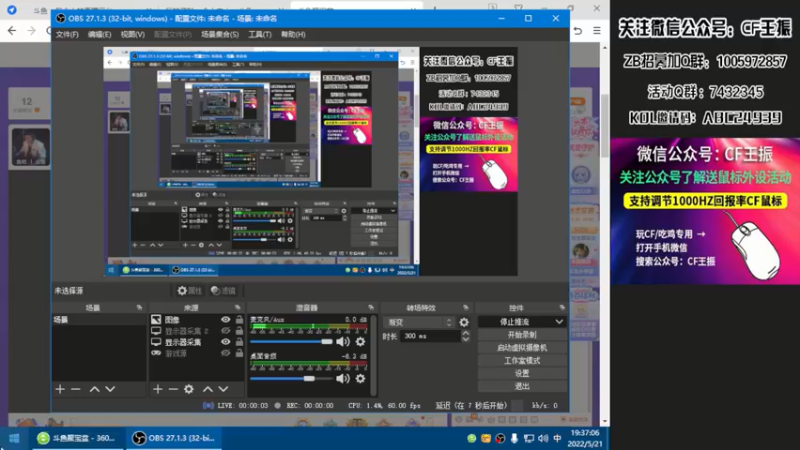Click the 设置 settings button
Image resolution: width=800 pixels, height=450 pixels.
click(522, 373)
